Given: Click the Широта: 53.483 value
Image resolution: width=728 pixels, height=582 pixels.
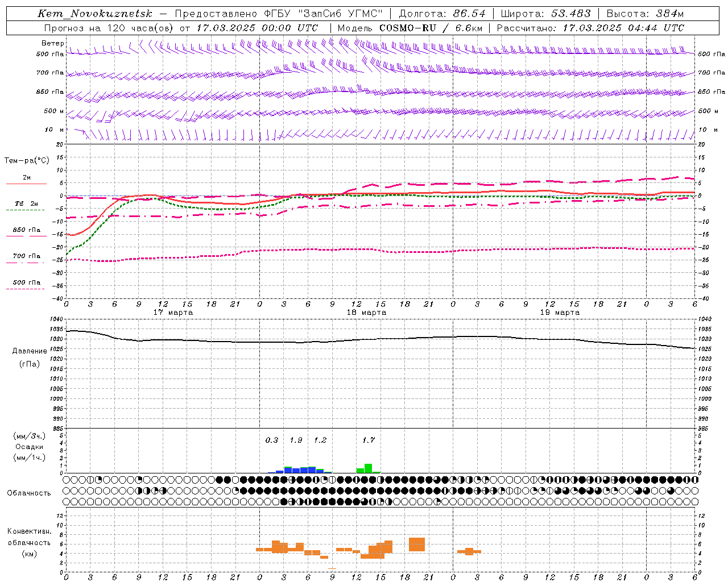Looking at the screenshot, I should coord(545,14).
